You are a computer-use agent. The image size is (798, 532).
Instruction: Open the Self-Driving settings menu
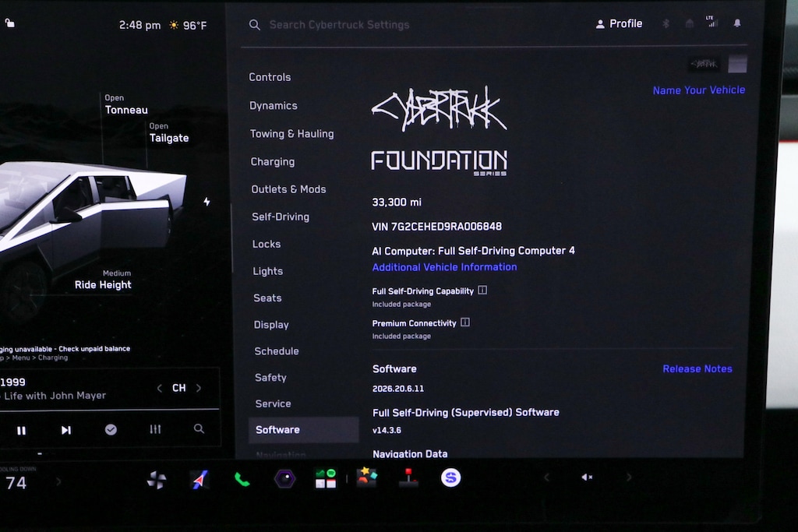coord(281,217)
